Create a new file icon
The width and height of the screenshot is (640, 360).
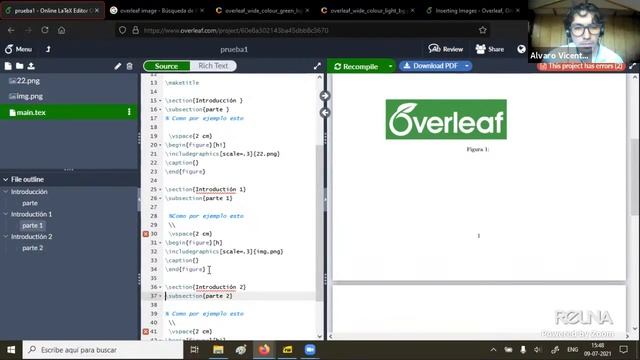8,66
